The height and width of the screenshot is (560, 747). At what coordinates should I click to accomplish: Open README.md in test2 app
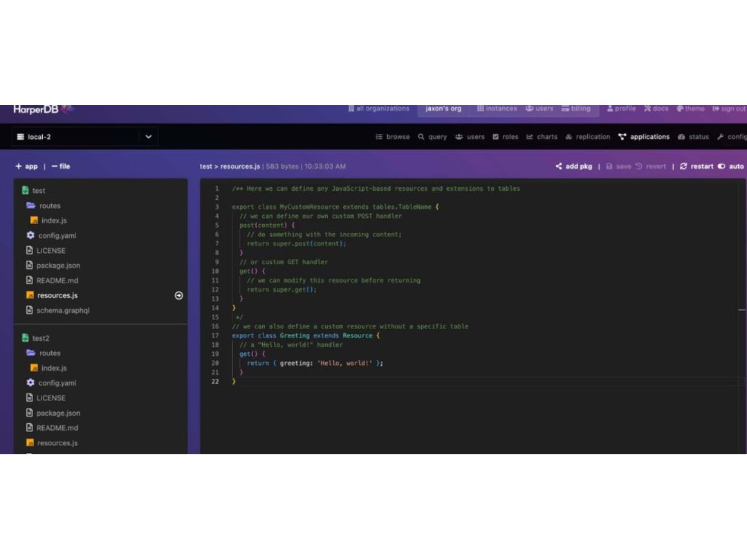pyautogui.click(x=52, y=428)
